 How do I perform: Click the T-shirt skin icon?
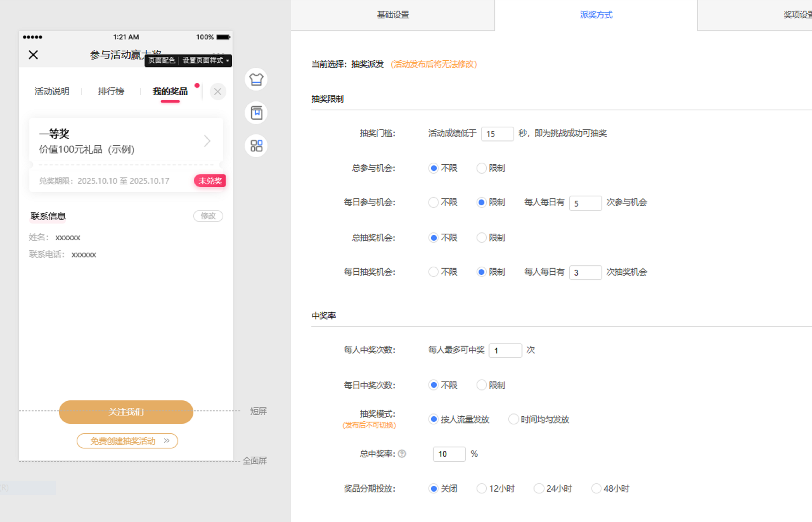tap(256, 80)
